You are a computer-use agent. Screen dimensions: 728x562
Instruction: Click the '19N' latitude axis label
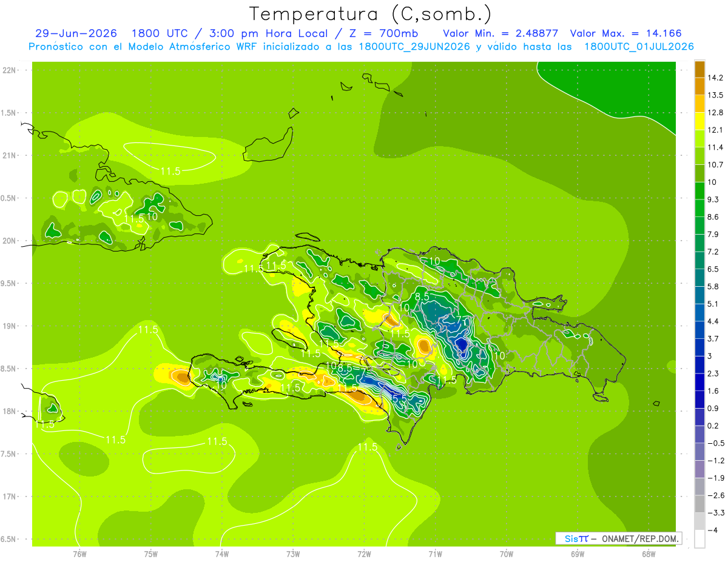[x=10, y=326]
